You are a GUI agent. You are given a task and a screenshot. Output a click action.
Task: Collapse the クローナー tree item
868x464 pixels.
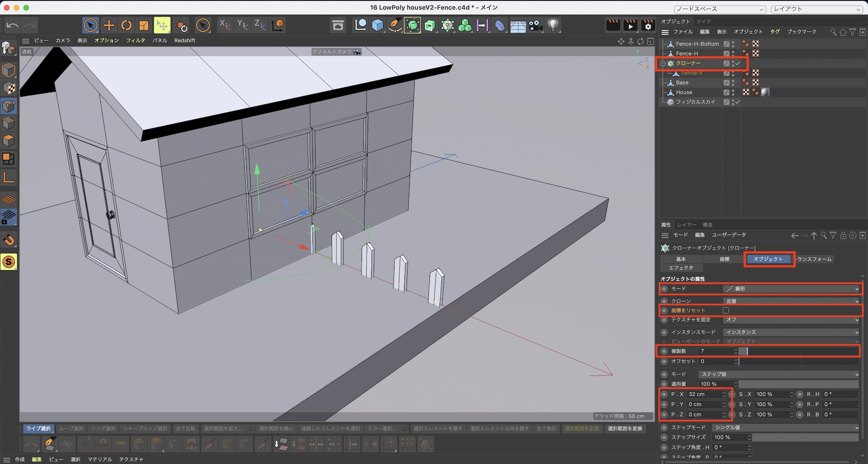663,63
